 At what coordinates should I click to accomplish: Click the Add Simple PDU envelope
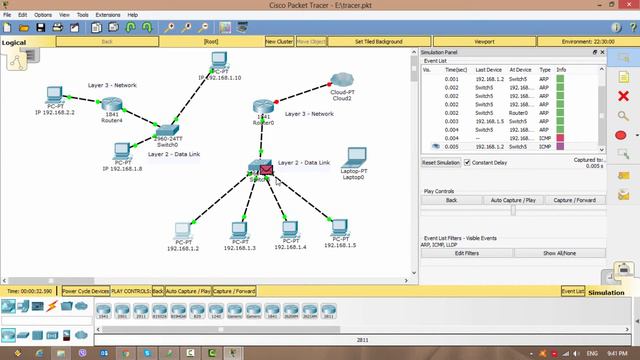pos(623,176)
